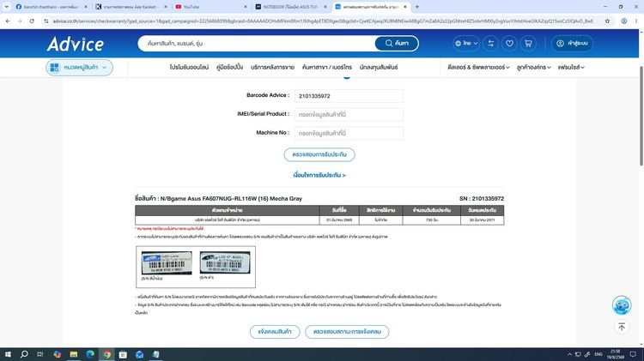The height and width of the screenshot is (361, 644).
Task: Click the front S/N sticker sample image
Action: tap(167, 263)
